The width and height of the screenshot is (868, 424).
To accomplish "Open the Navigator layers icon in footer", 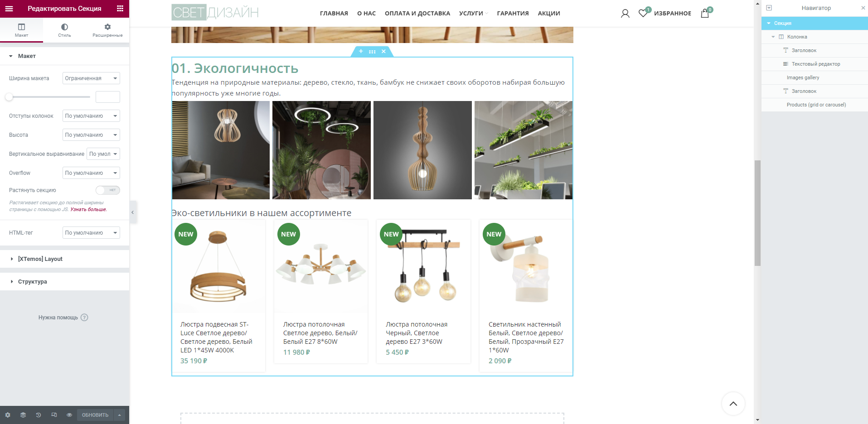I will [x=23, y=415].
